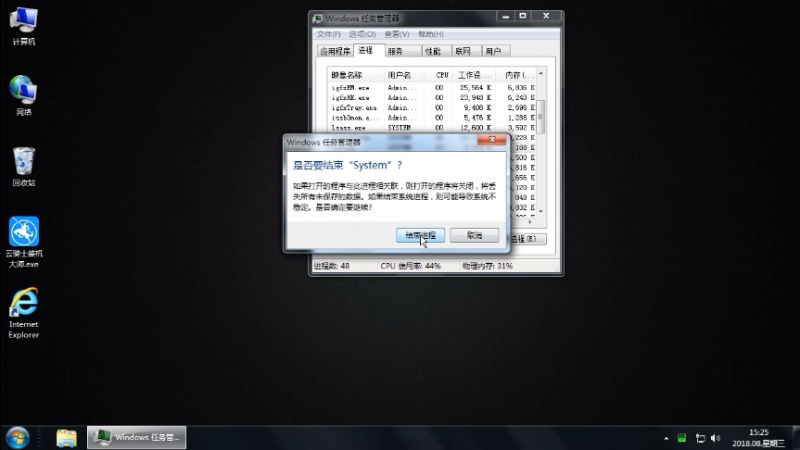Screen dimensions: 800x450
Task: Click the 6,240 K memory value
Action: click(521, 97)
